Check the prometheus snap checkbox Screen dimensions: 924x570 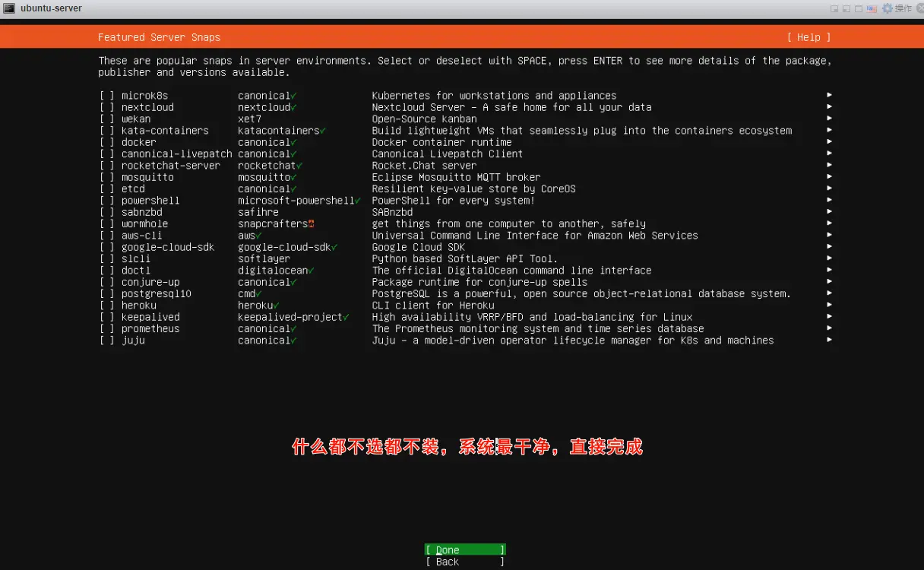point(107,329)
